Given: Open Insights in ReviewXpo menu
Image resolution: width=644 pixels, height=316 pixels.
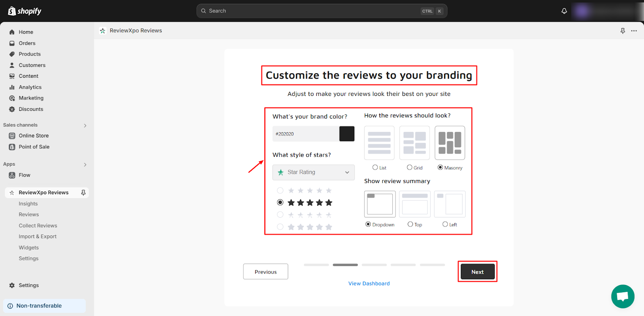Looking at the screenshot, I should pos(28,204).
